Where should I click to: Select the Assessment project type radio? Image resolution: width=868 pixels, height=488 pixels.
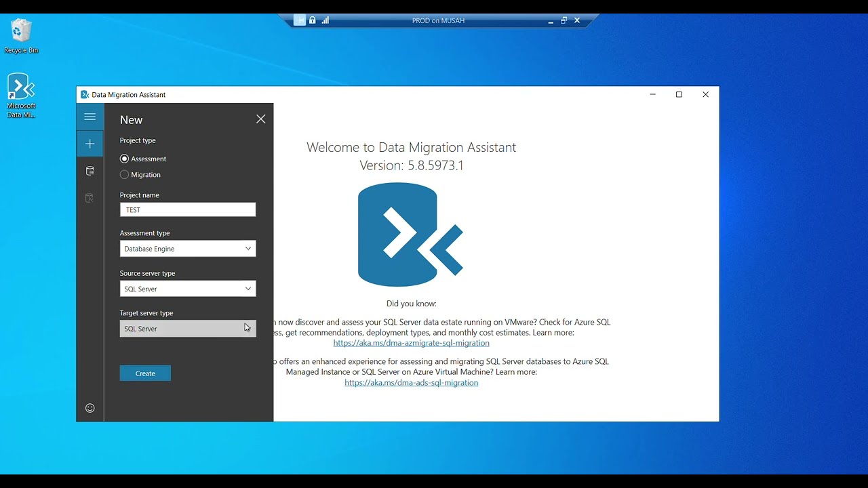click(124, 159)
